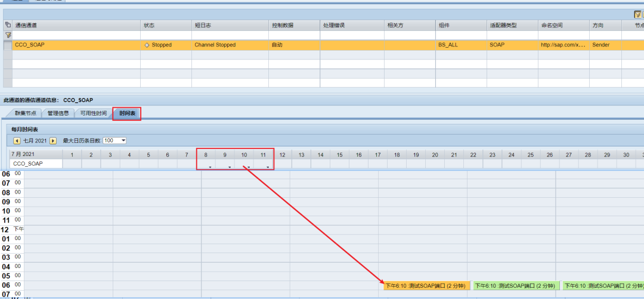The width and height of the screenshot is (644, 299).
Task: Click the 适配器类型 column header
Action: 513,26
